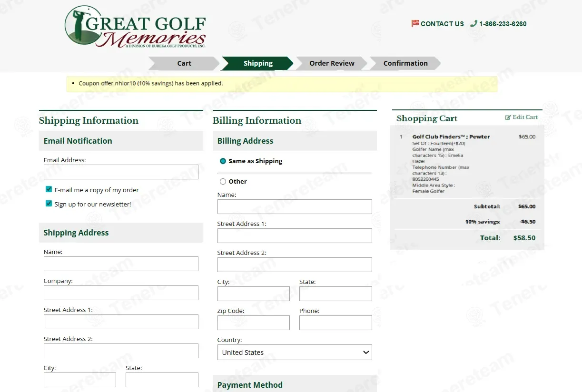Viewport: 582px width, 392px height.
Task: Click the shipping City input field
Action: 80,380
